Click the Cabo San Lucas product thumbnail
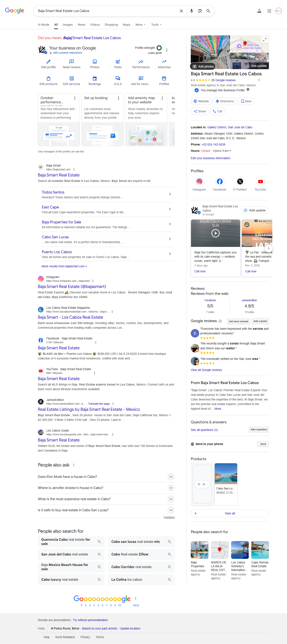This screenshot has height=644, width=287. 226,474
